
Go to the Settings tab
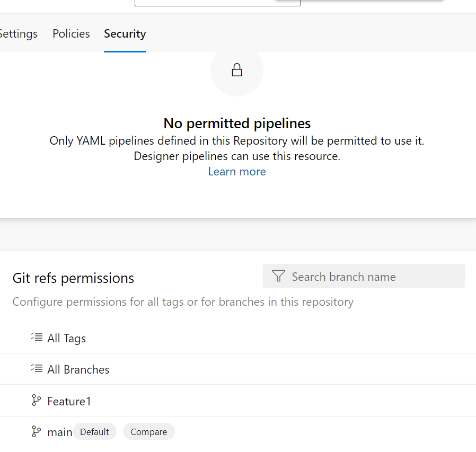[x=18, y=34]
